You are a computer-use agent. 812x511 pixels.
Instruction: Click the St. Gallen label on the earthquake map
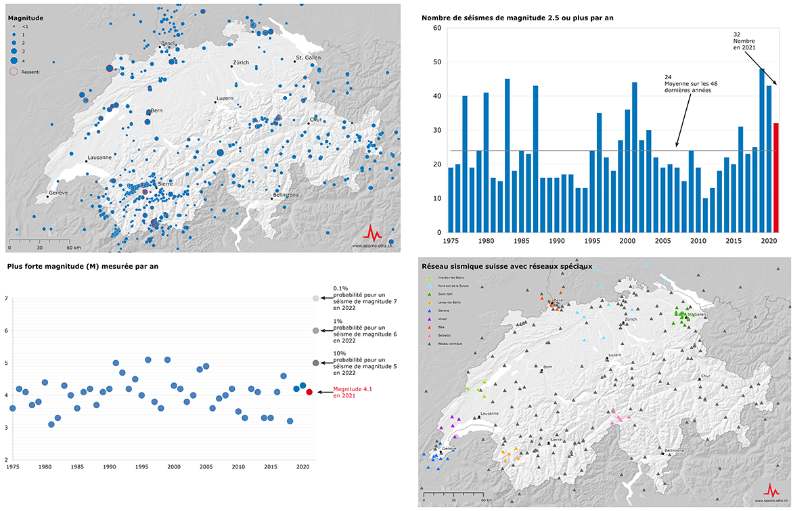click(x=309, y=58)
